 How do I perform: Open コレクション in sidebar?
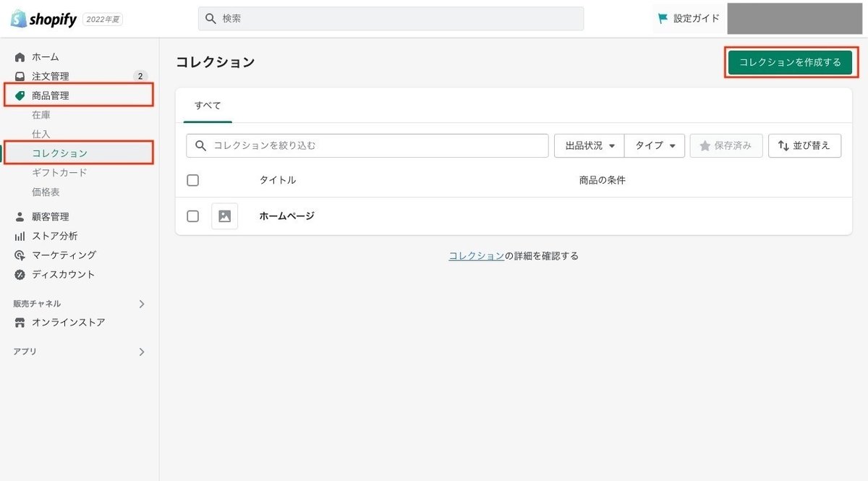[x=59, y=153]
